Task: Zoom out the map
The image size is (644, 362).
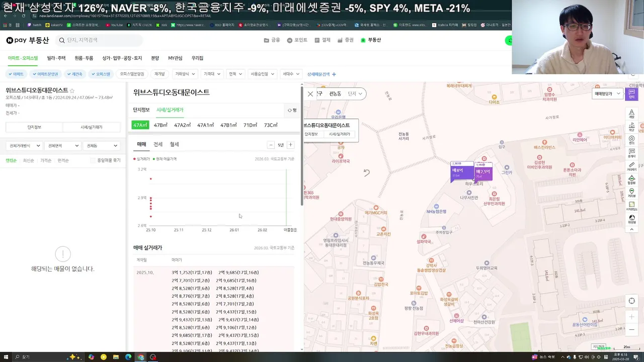Action: click(x=632, y=329)
